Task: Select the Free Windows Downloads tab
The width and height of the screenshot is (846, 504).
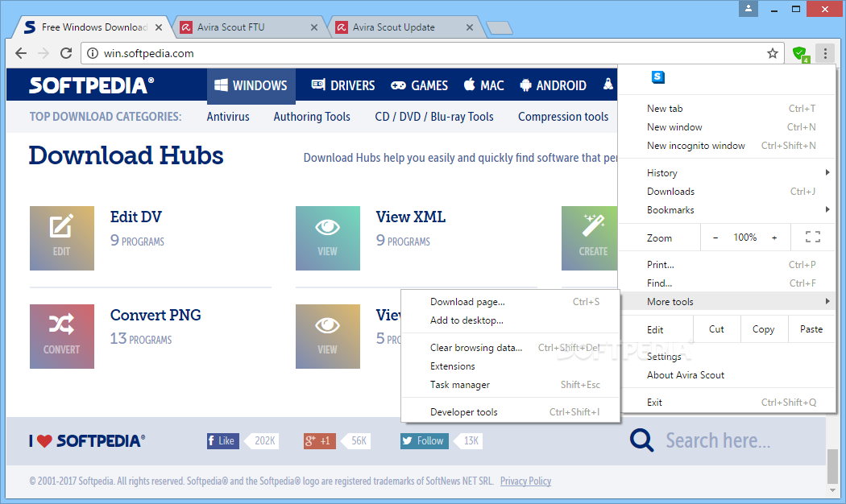Action: pos(93,27)
